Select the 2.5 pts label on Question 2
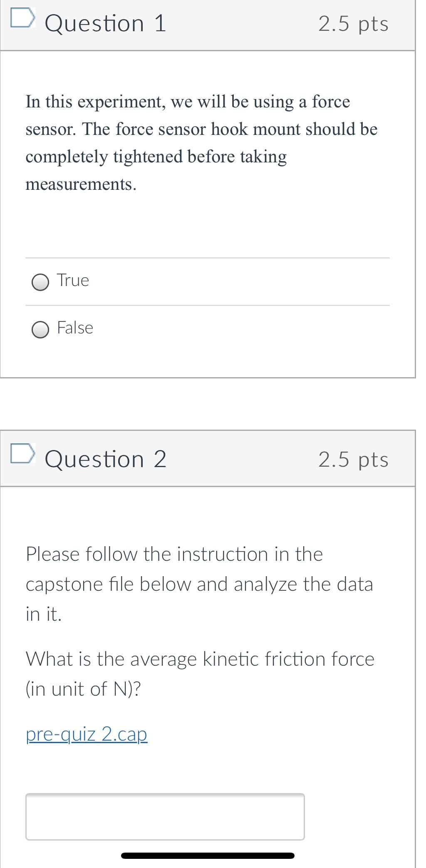 coord(353,460)
